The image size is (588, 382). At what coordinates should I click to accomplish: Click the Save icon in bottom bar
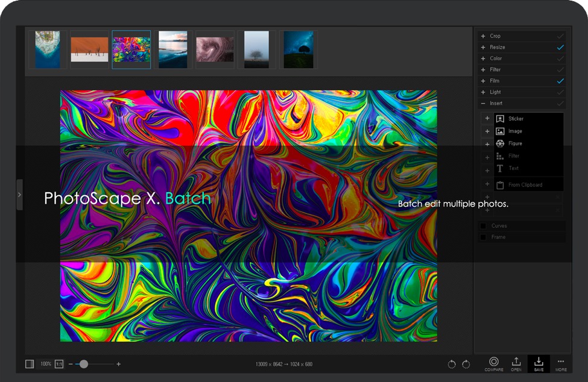pyautogui.click(x=539, y=363)
